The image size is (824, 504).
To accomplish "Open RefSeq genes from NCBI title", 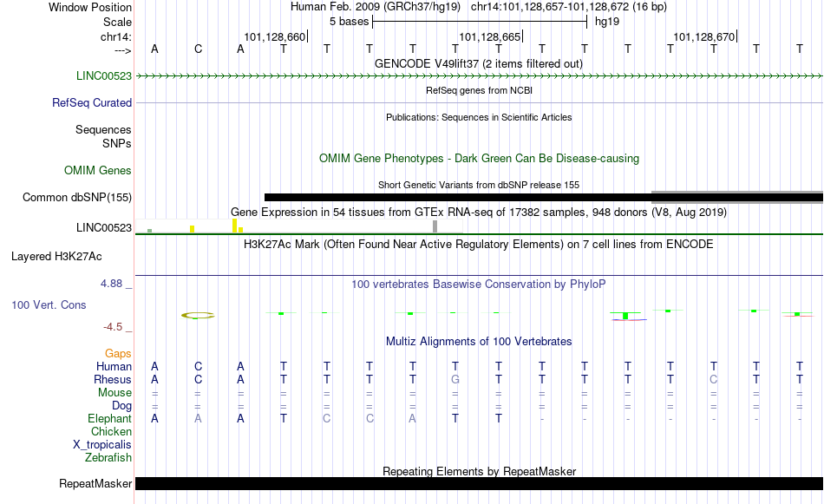I will (x=479, y=90).
